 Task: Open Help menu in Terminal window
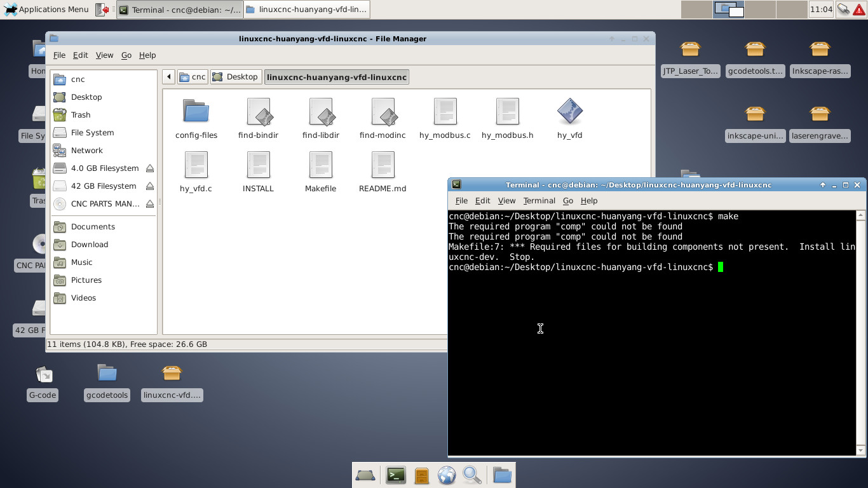[589, 201]
